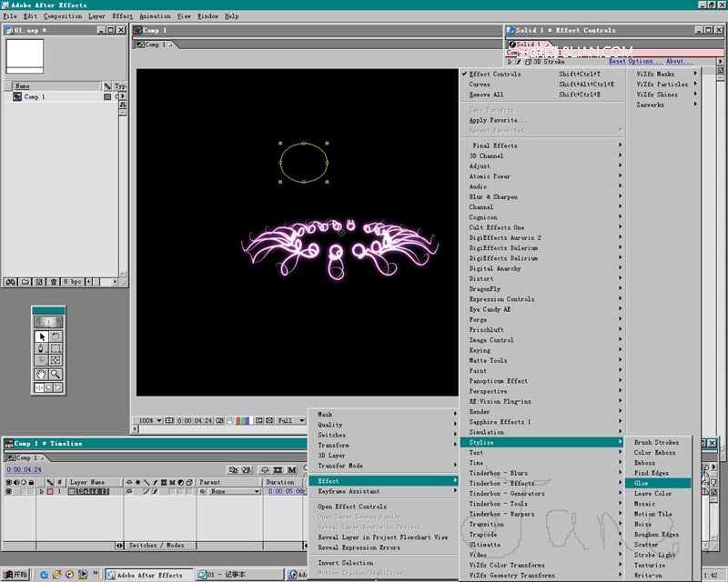Choose Glow from the Stylize submenu

click(x=642, y=483)
